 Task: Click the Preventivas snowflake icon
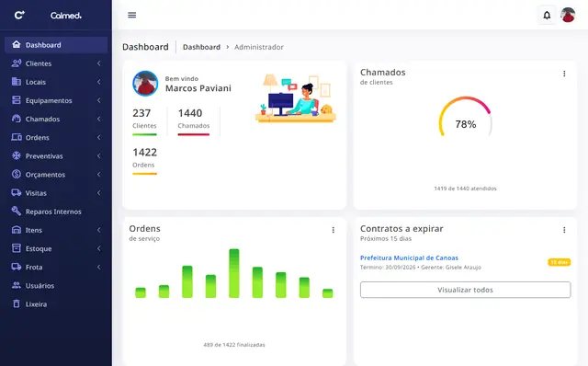point(17,155)
